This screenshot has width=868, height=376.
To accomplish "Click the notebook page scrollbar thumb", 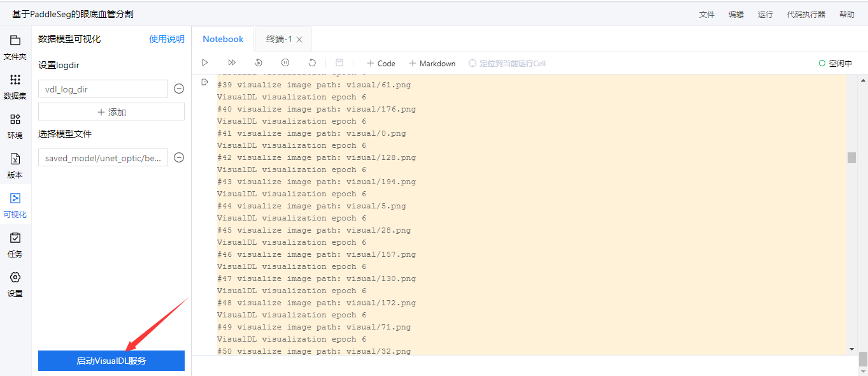I will click(863, 359).
